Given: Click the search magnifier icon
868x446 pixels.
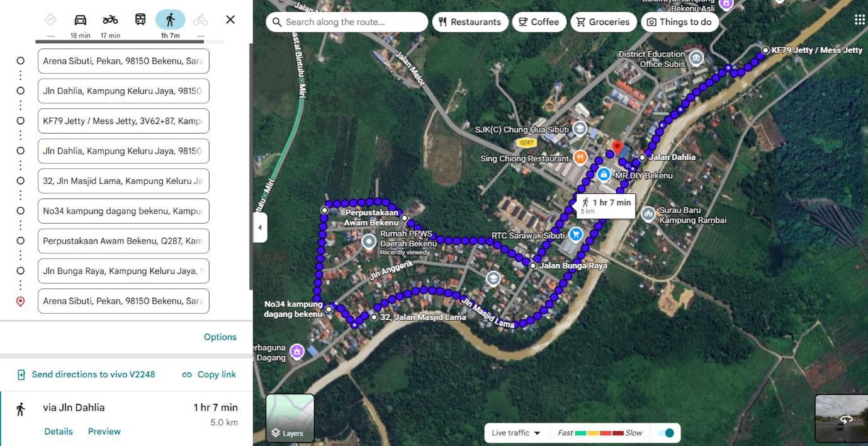Looking at the screenshot, I should coord(277,22).
